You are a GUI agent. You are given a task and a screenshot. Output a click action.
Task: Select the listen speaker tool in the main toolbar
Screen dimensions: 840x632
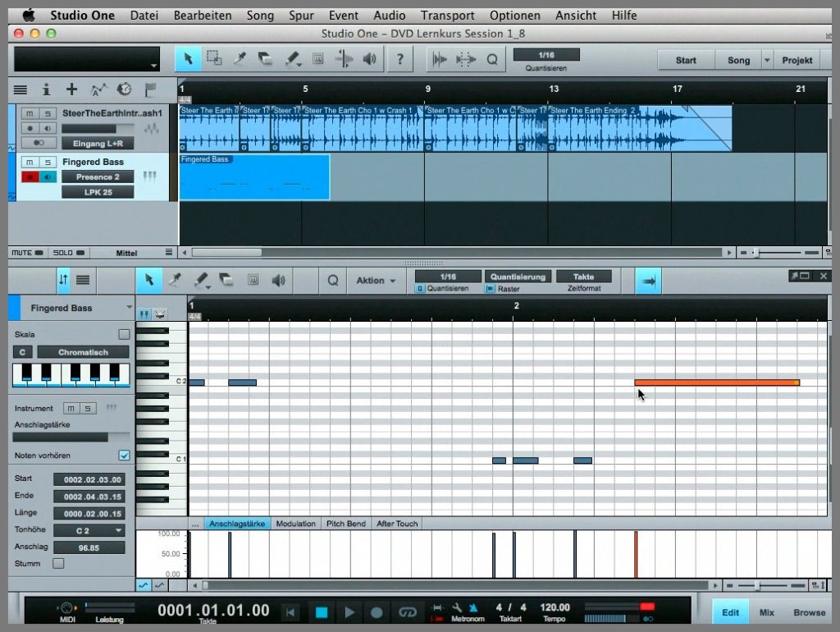coord(369,58)
